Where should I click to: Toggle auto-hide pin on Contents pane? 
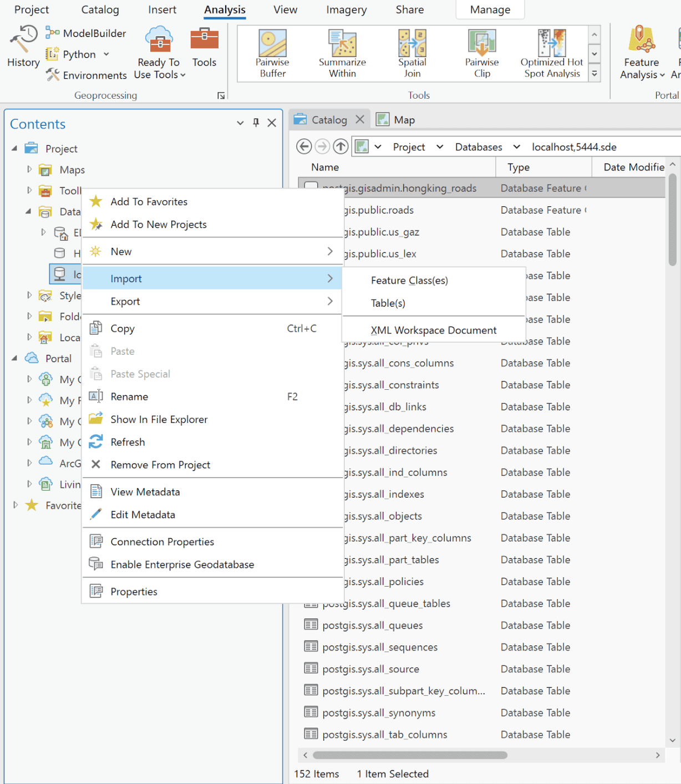[256, 123]
